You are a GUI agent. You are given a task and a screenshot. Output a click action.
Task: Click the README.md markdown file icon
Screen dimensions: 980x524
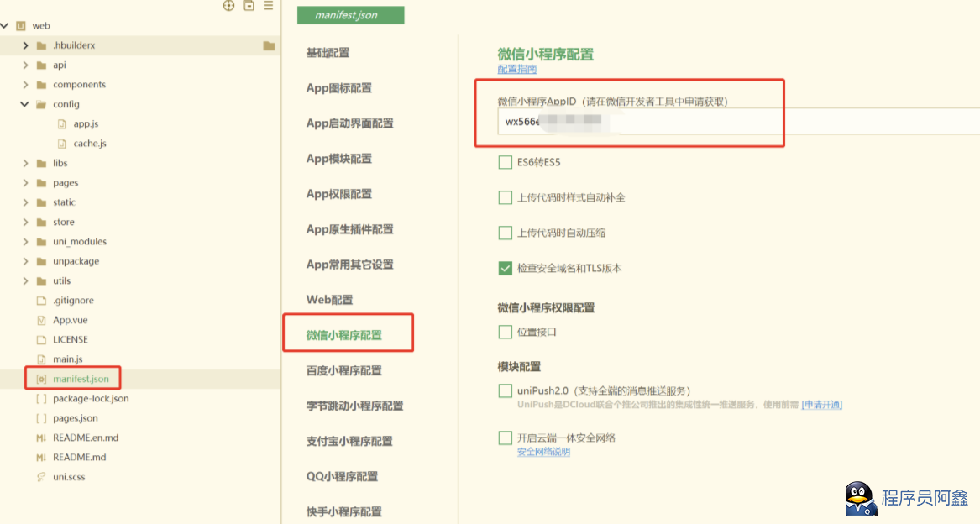click(41, 458)
